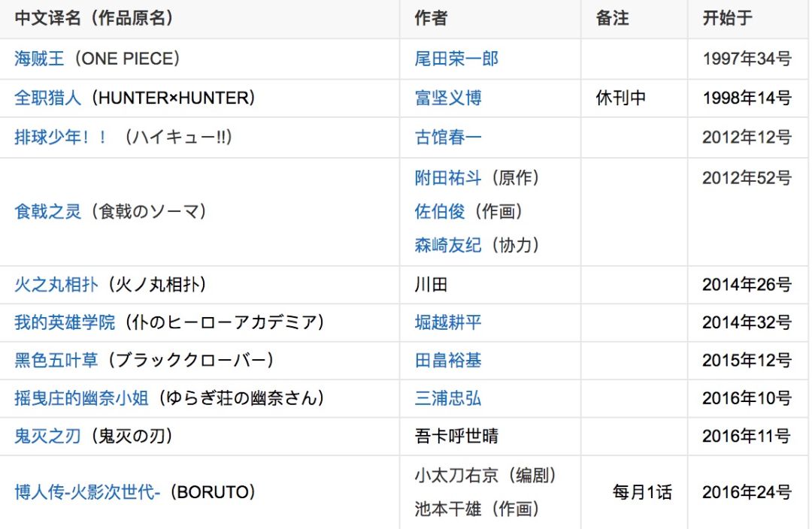Open the 海贼王 (ONE PIECE) link
812x529 pixels.
(x=39, y=59)
